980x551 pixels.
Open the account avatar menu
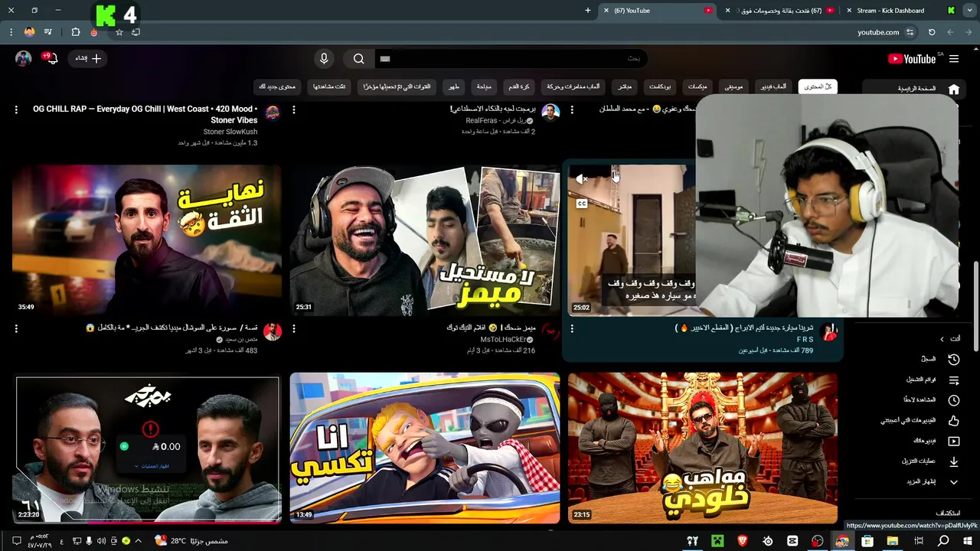[23, 58]
